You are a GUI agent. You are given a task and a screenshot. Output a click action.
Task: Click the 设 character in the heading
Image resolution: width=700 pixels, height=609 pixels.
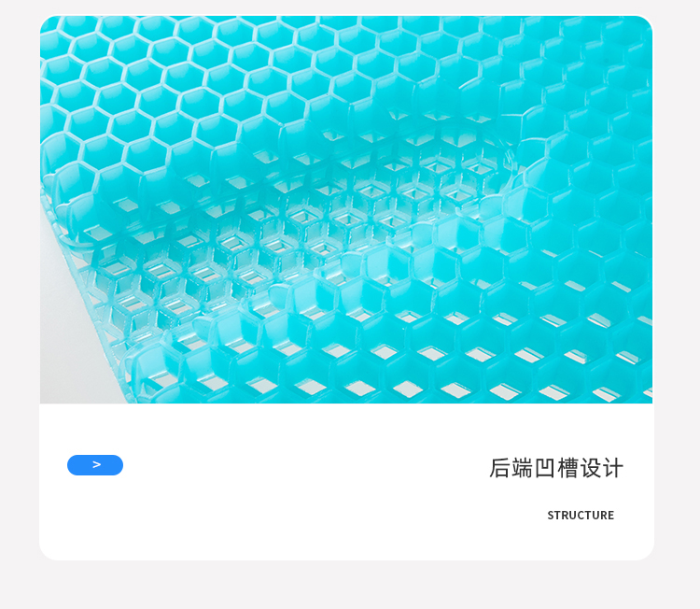(x=590, y=468)
